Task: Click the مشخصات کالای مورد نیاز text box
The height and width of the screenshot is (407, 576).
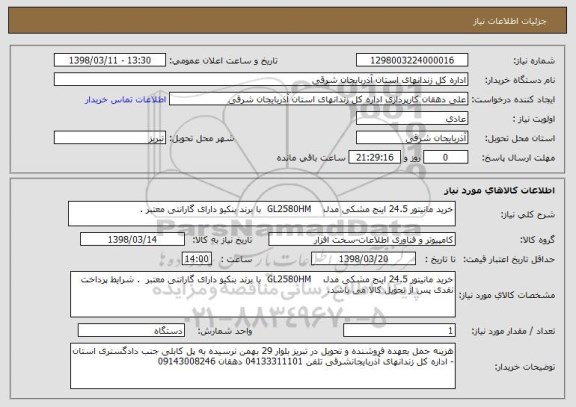Action: coord(263,295)
